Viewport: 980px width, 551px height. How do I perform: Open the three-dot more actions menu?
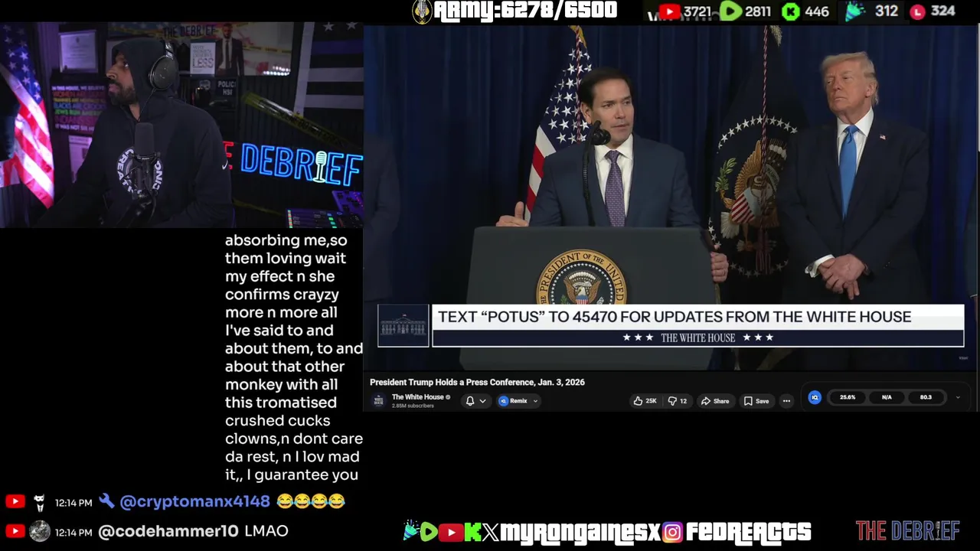point(786,401)
